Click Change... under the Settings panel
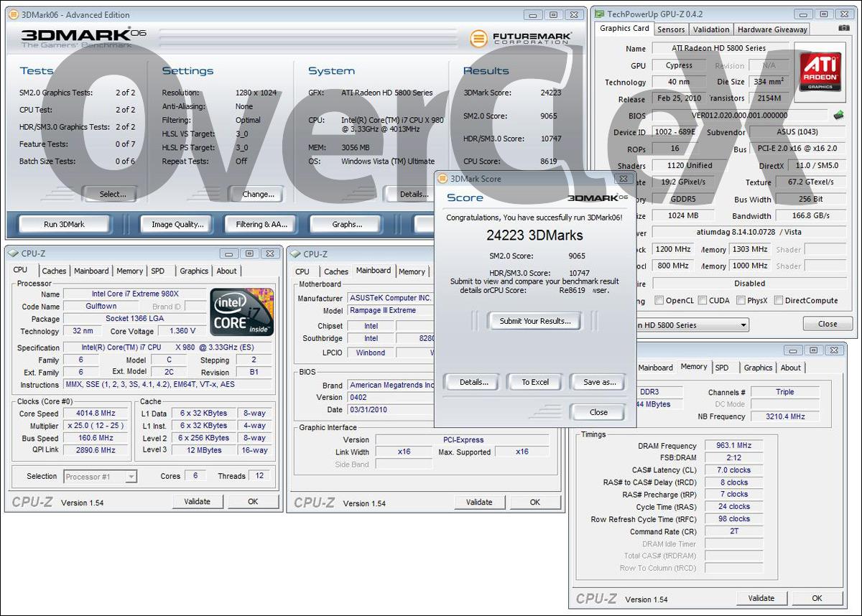The height and width of the screenshot is (616, 862). tap(255, 194)
